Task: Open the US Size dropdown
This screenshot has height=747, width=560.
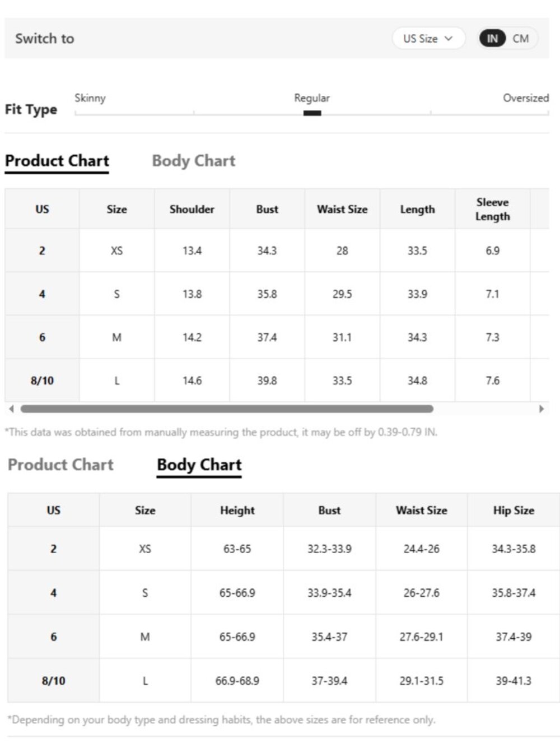Action: pos(428,39)
